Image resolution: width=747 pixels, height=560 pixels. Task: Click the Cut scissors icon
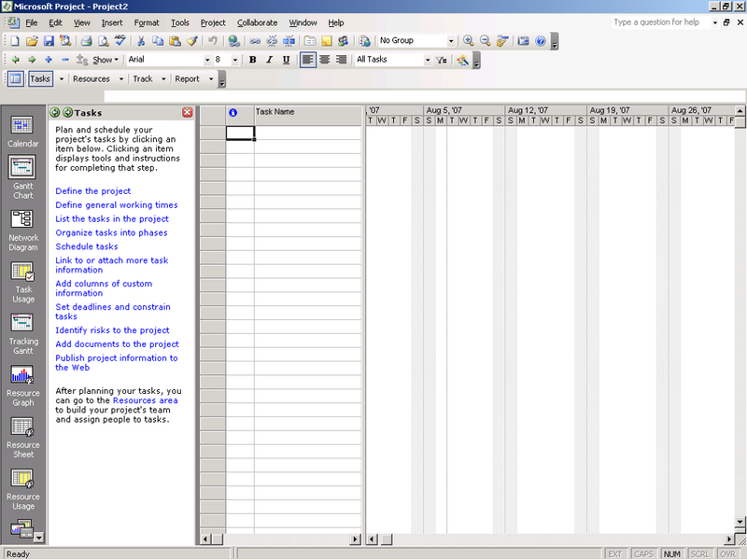pos(141,41)
